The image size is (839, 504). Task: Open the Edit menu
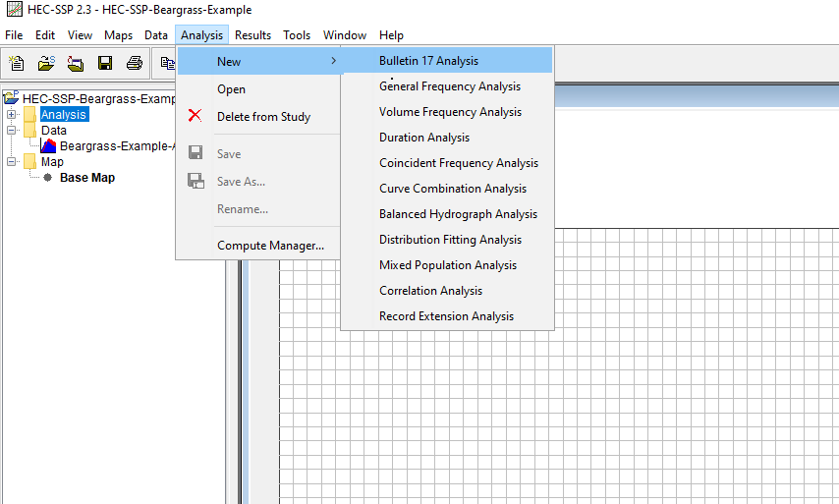[45, 34]
